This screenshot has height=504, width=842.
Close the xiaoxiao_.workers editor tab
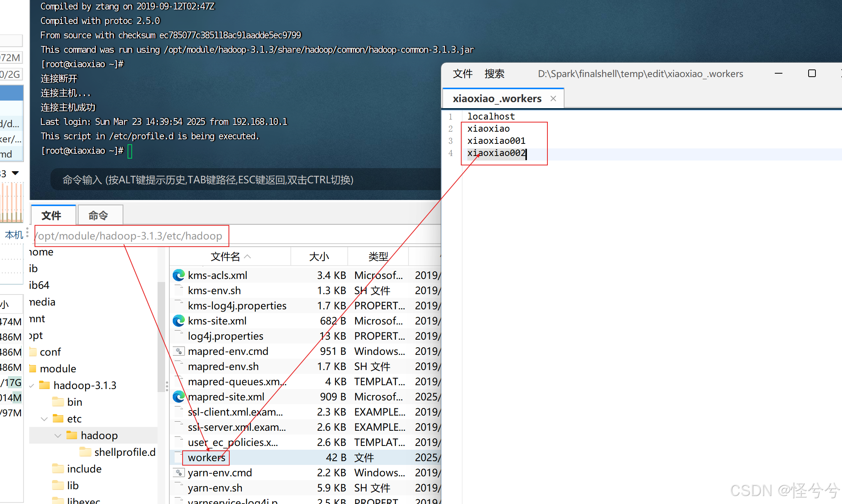(553, 99)
